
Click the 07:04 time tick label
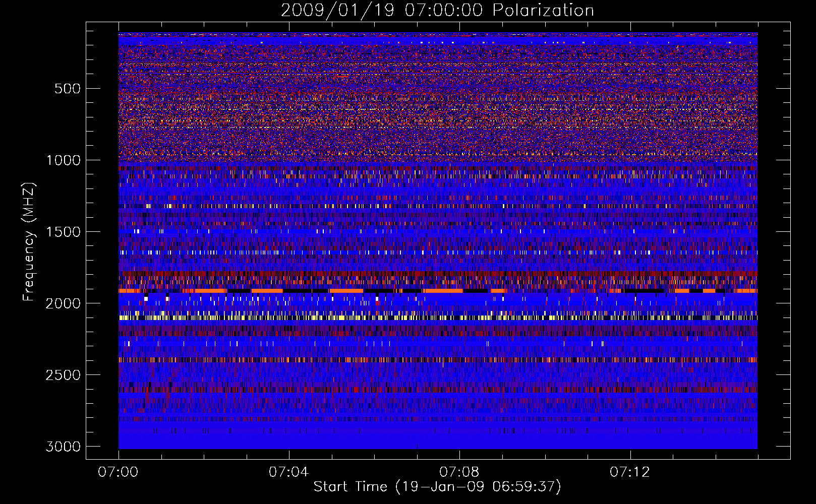coord(288,472)
